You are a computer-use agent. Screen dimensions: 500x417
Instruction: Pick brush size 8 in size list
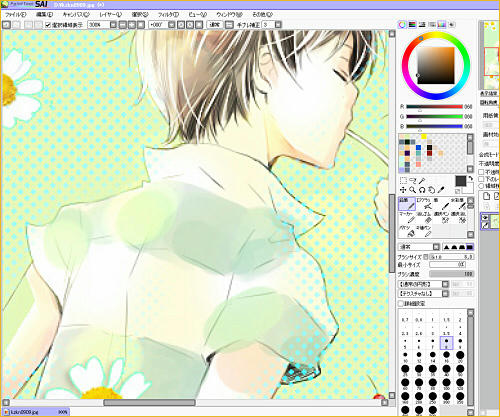pyautogui.click(x=446, y=342)
